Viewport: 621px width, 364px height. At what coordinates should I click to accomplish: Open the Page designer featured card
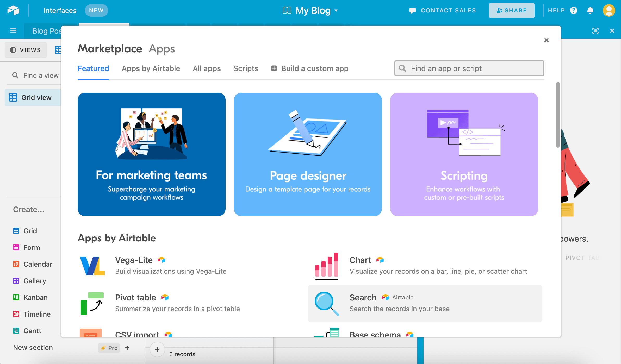coord(308,154)
